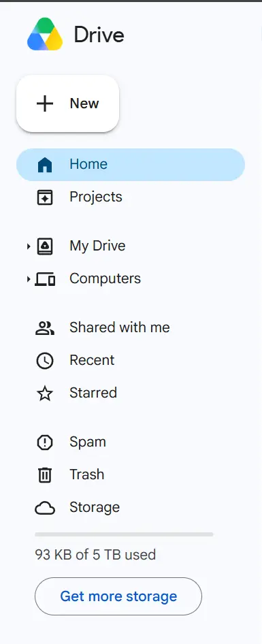Click the My Drive icon

point(45,246)
